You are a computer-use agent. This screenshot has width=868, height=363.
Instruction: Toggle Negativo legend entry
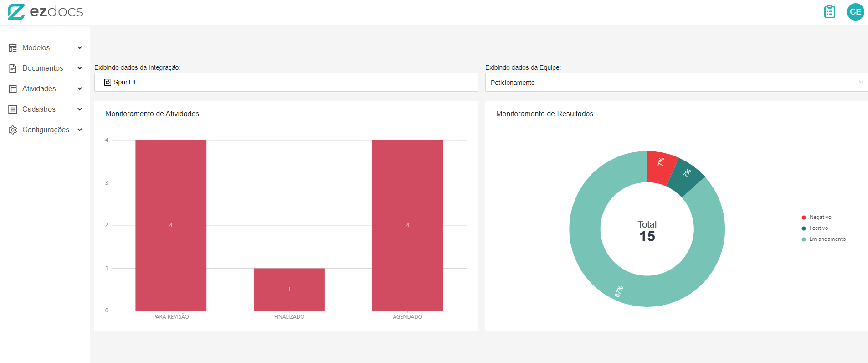pos(817,217)
